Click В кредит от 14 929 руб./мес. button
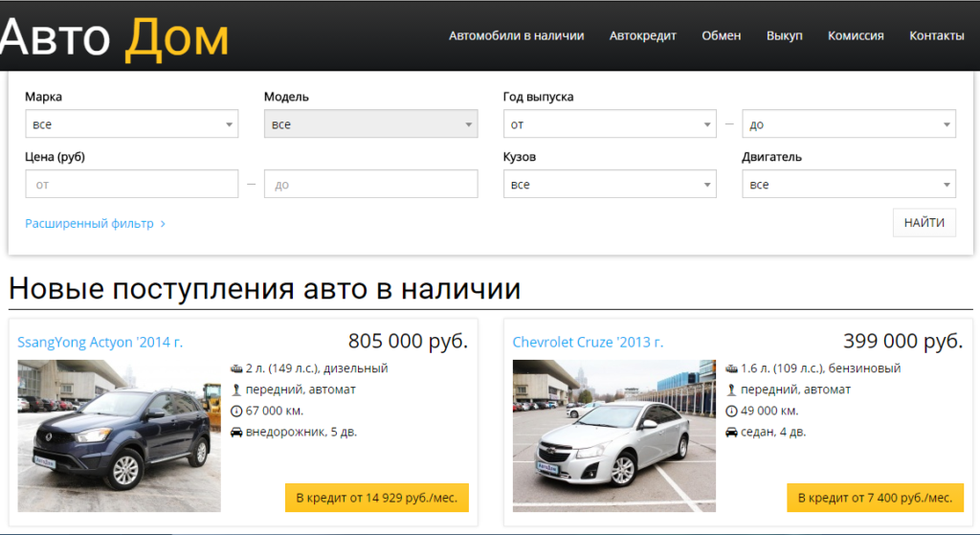 pyautogui.click(x=377, y=498)
